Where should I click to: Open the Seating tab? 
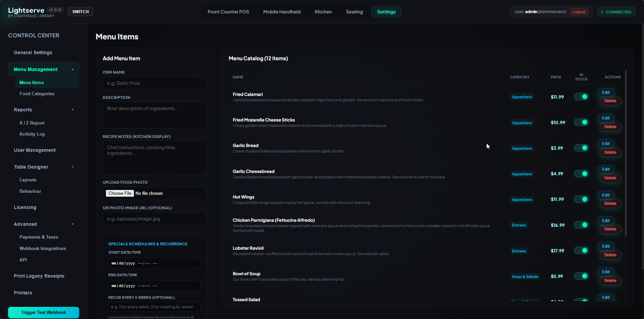(x=354, y=12)
